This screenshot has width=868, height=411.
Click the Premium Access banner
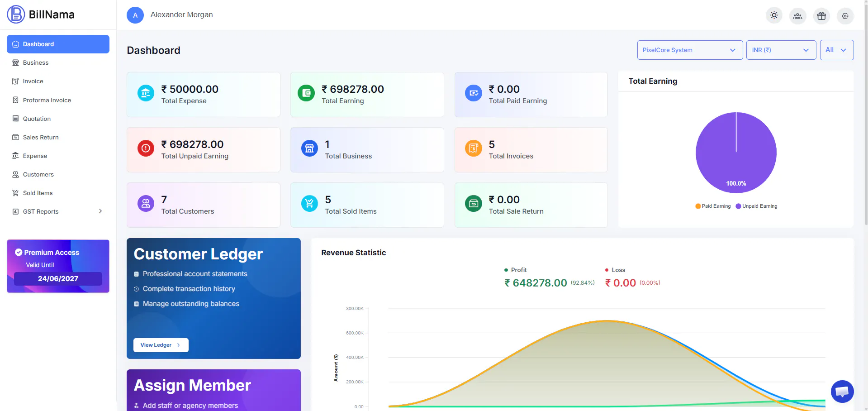click(x=58, y=266)
